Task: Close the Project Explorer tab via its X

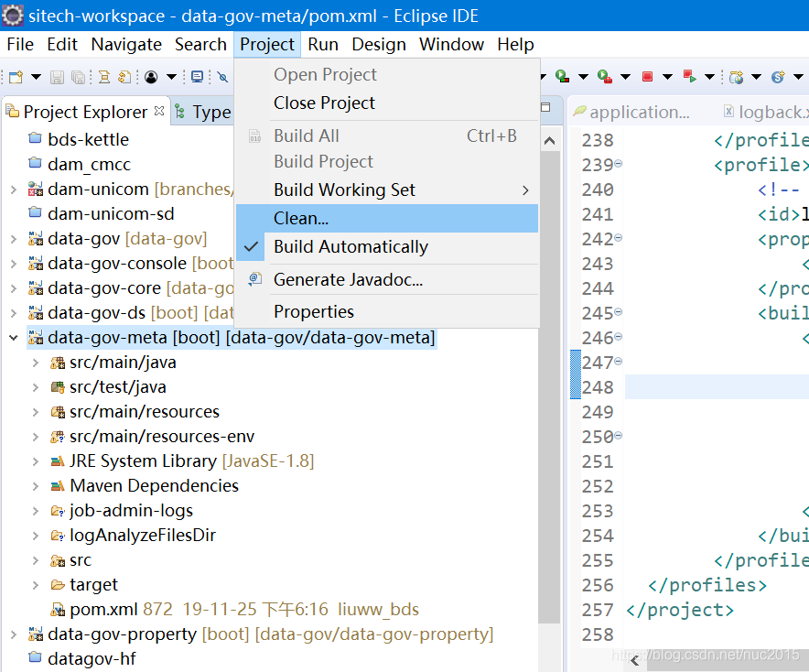Action: pos(159,111)
